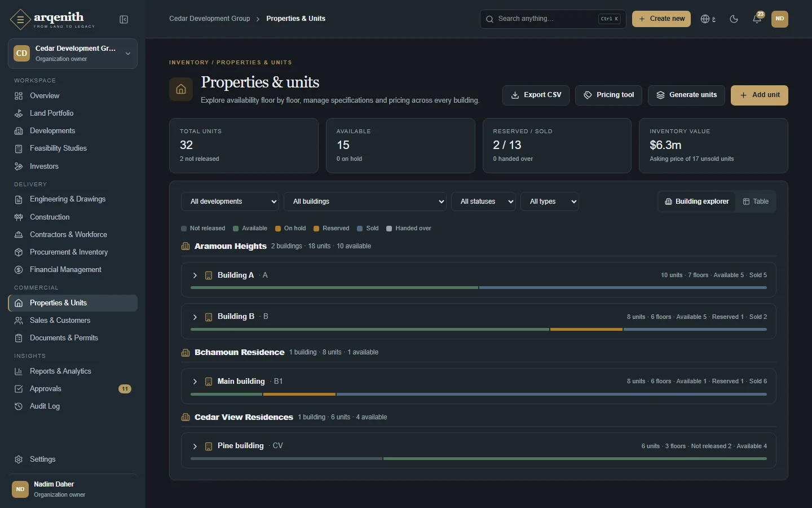Collapse the sidebar panel icon
This screenshot has height=508, width=812.
[124, 20]
